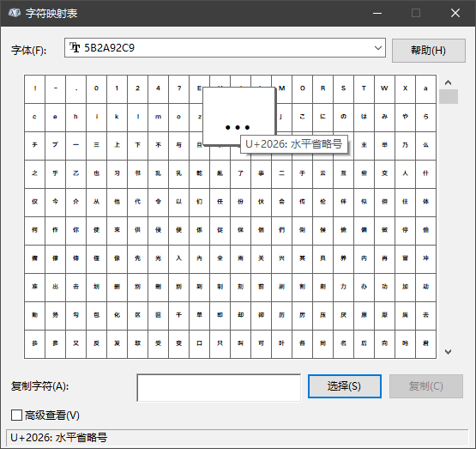
Task: Select the 从 character cell
Action: [97, 203]
